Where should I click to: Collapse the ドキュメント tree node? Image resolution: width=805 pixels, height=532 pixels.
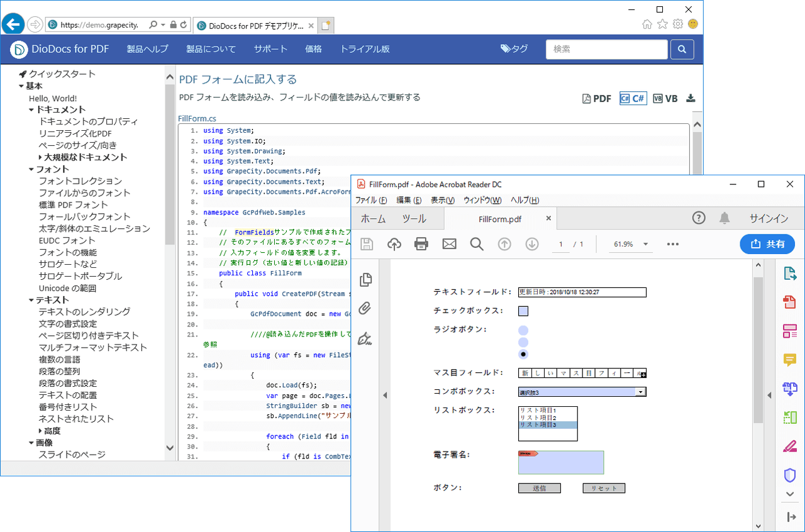pyautogui.click(x=31, y=110)
